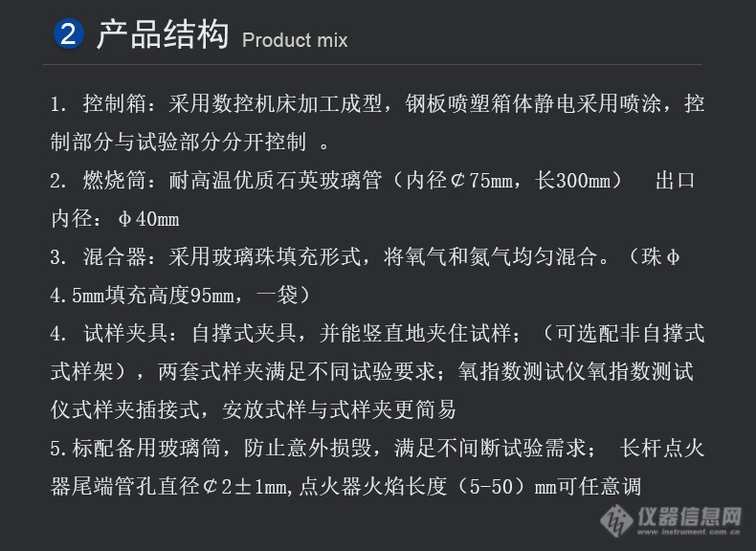This screenshot has height=551, width=756.
Task: Click the 试样夹具 item four label
Action: click(124, 333)
